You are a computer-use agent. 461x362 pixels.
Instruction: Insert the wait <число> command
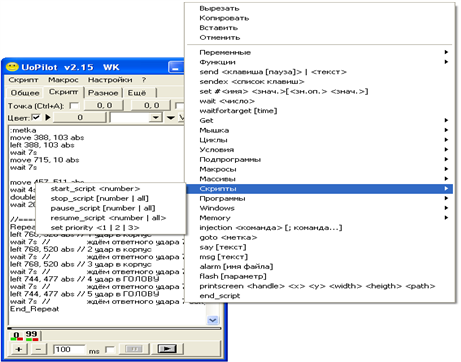coord(319,101)
